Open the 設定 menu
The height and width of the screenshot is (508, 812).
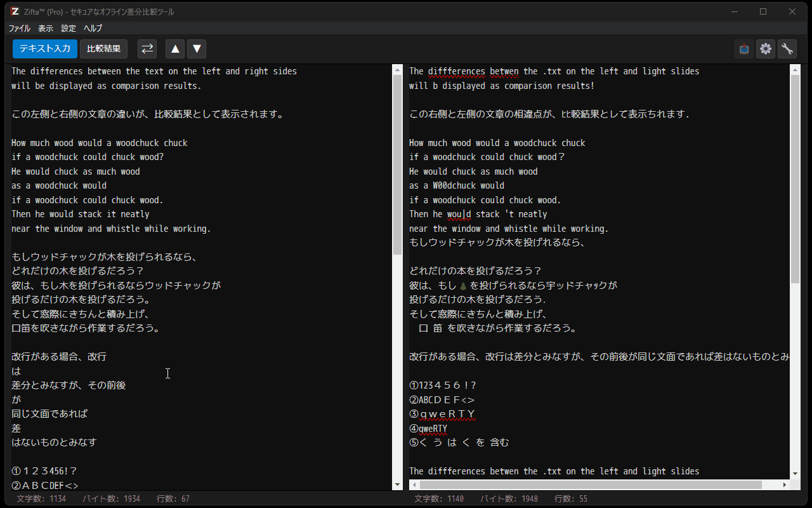69,28
